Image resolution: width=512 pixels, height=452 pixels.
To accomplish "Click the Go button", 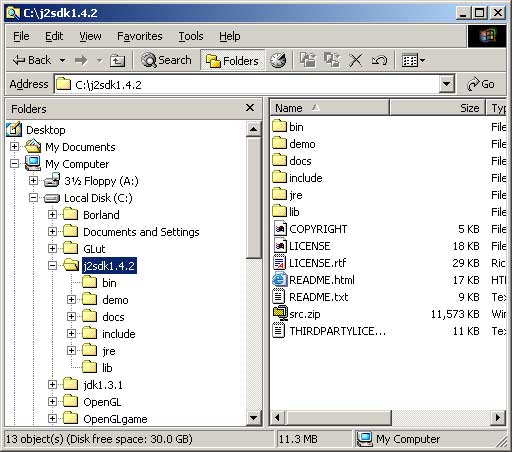I will (481, 85).
